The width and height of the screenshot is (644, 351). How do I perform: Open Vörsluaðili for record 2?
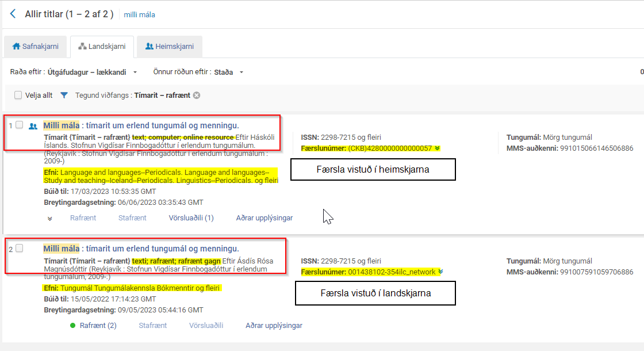pyautogui.click(x=206, y=326)
